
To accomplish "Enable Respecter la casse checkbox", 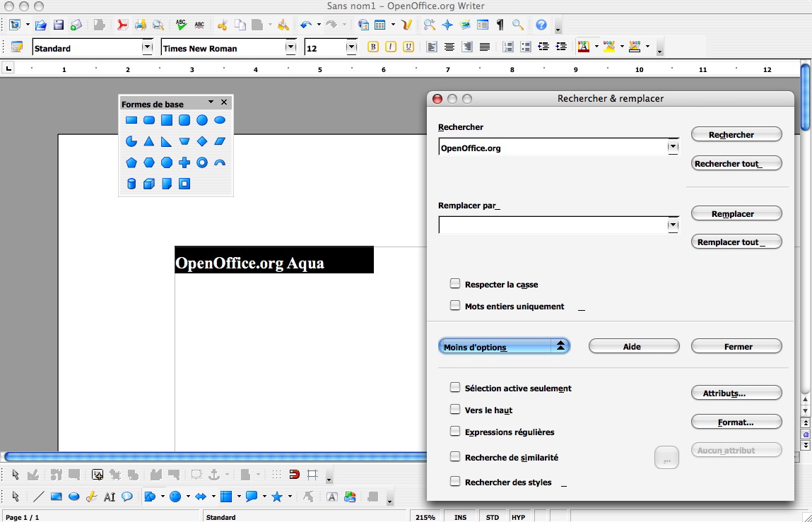I will click(x=454, y=284).
